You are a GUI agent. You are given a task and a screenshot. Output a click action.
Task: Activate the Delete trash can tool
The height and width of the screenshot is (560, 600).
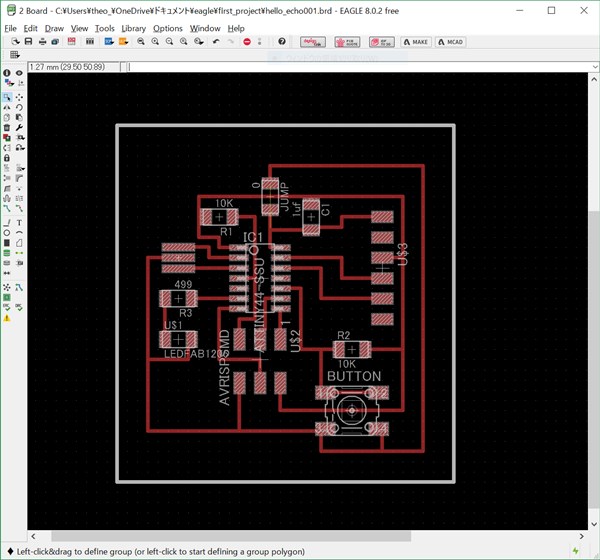pyautogui.click(x=7, y=127)
